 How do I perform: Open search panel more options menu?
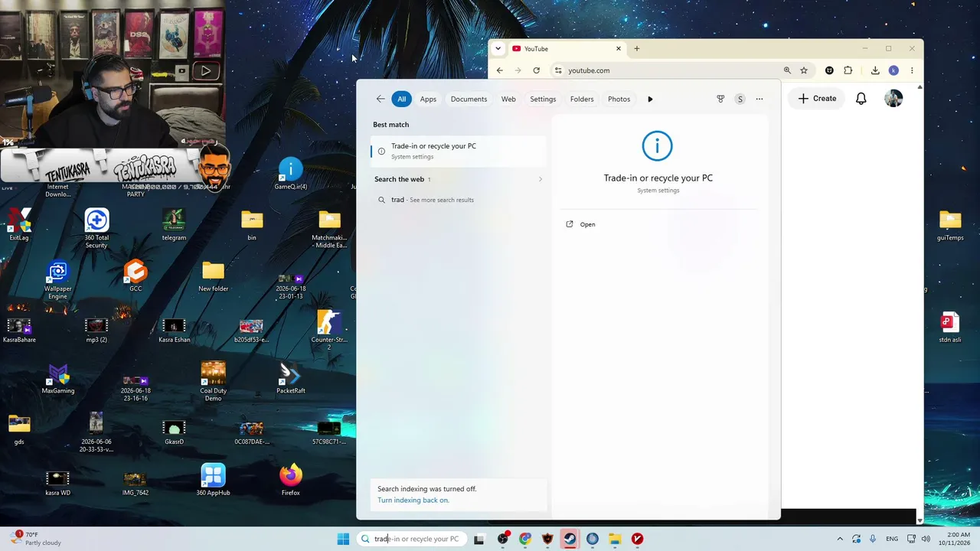click(x=759, y=99)
